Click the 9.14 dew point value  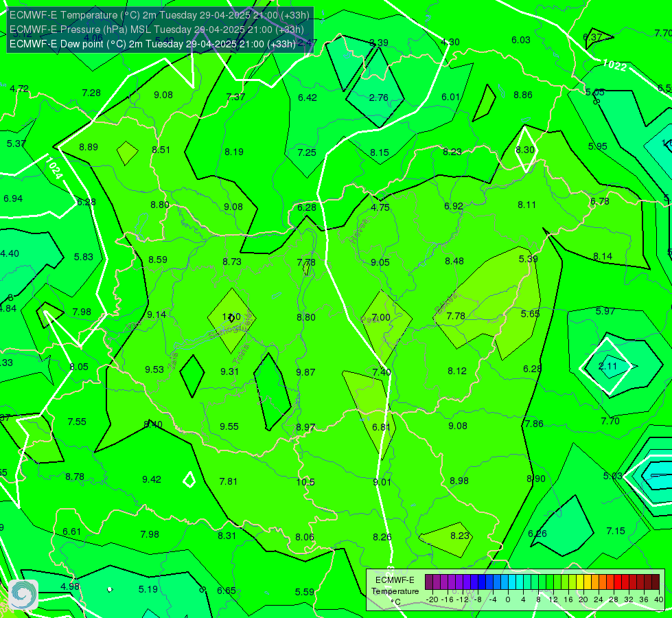[x=157, y=314]
